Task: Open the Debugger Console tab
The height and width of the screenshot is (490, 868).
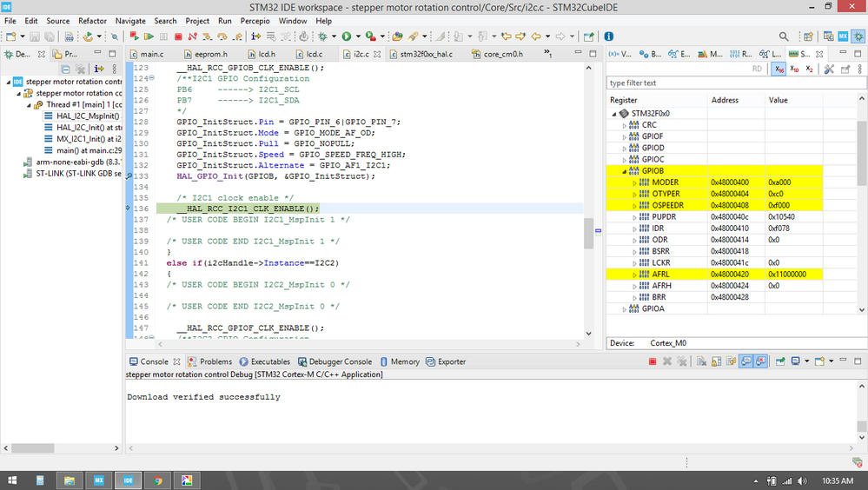Action: click(x=335, y=361)
